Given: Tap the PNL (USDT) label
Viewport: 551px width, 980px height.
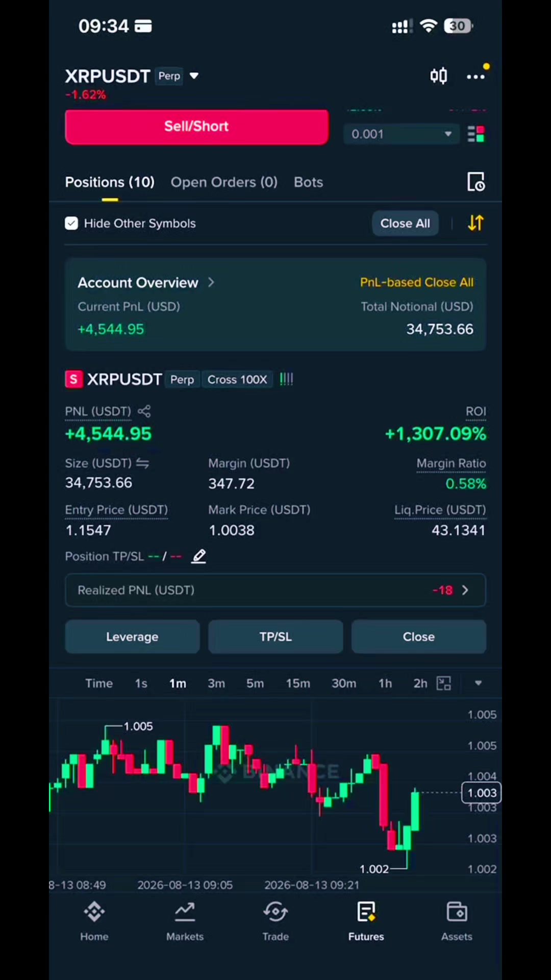Looking at the screenshot, I should 98,411.
